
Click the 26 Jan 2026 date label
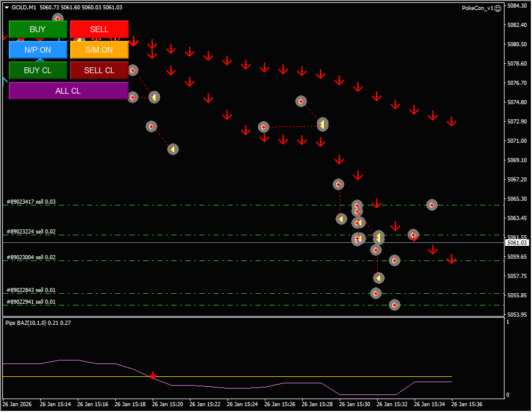click(x=17, y=404)
